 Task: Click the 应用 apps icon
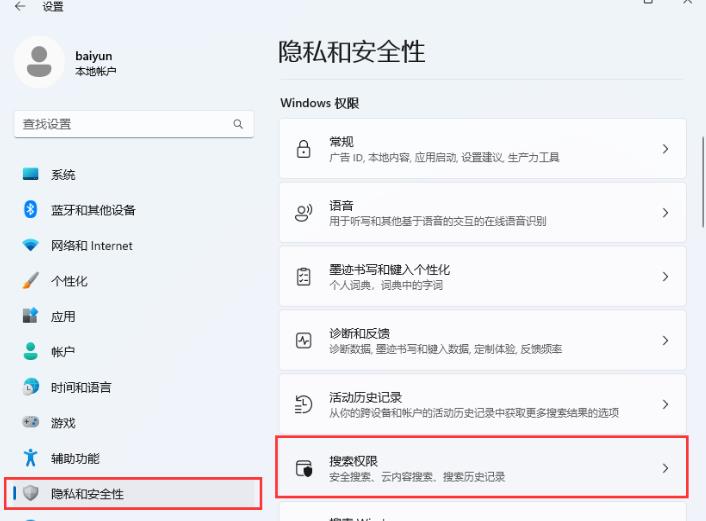[x=31, y=316]
